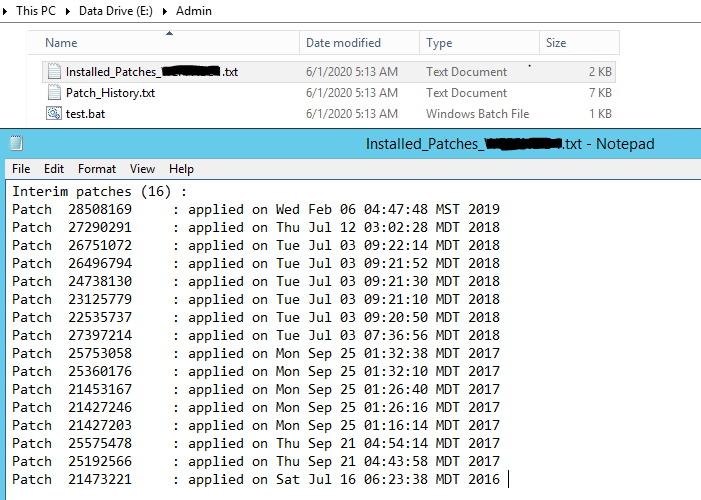Click patch number 24738130
Screen dimensions: 701x500
tap(100, 281)
